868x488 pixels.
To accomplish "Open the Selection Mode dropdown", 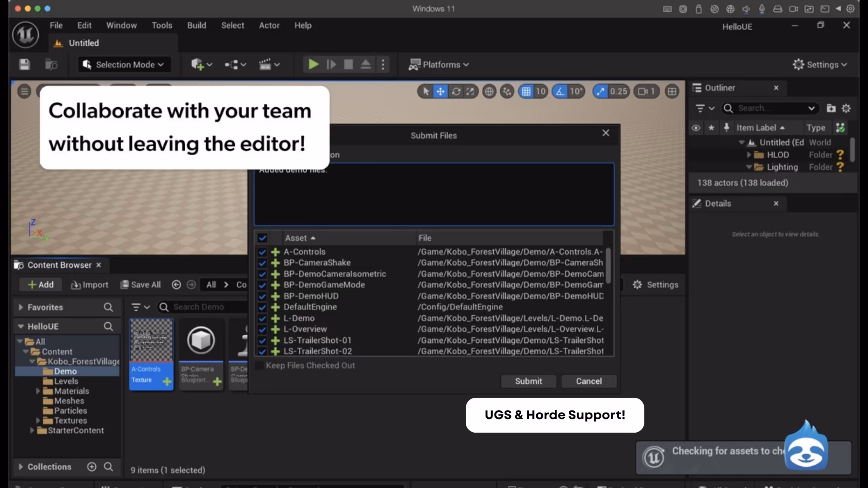I will [124, 64].
